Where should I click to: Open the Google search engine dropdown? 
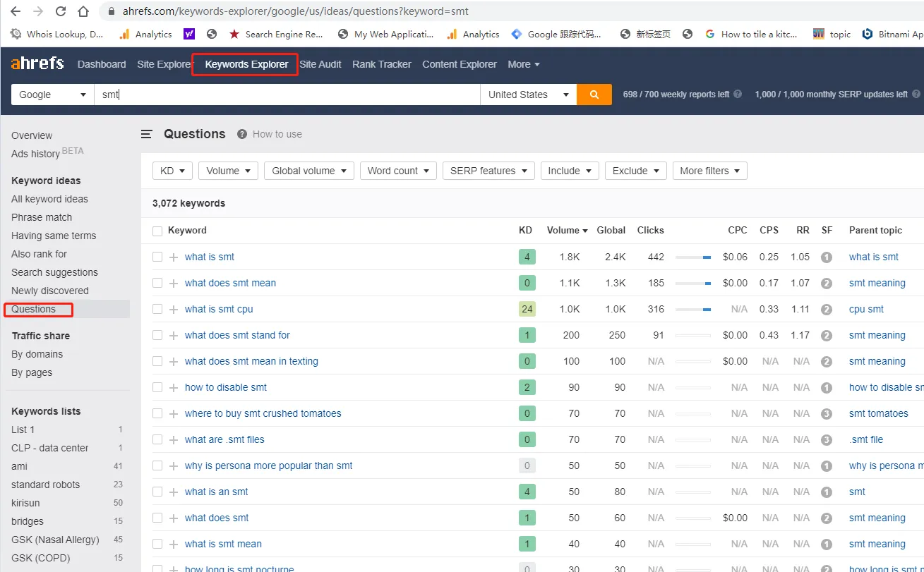[52, 95]
